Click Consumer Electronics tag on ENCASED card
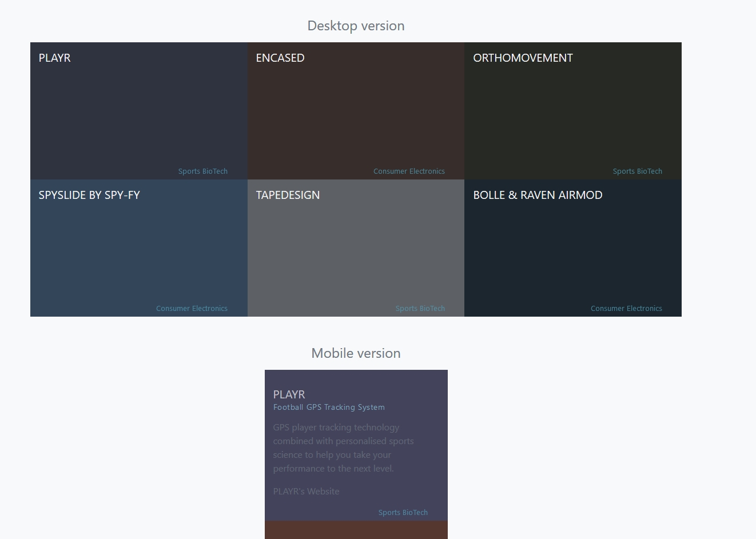Screen dimensions: 756x539 [409, 171]
